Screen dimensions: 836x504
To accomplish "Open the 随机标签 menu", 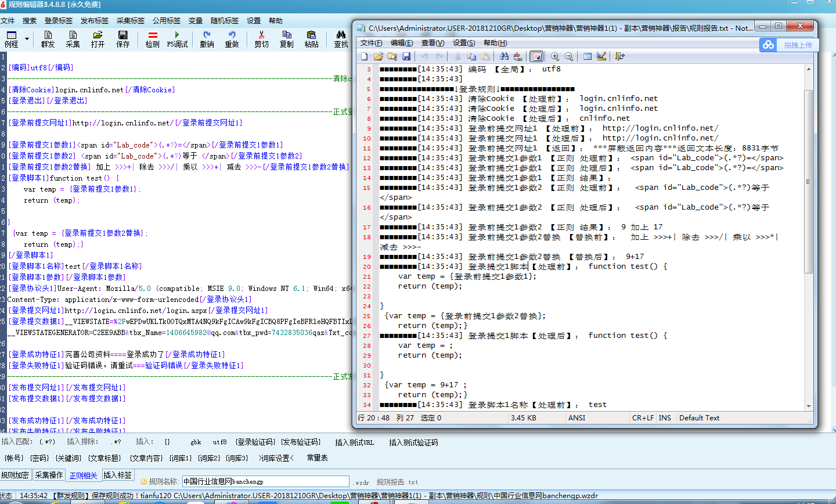I will coord(225,20).
